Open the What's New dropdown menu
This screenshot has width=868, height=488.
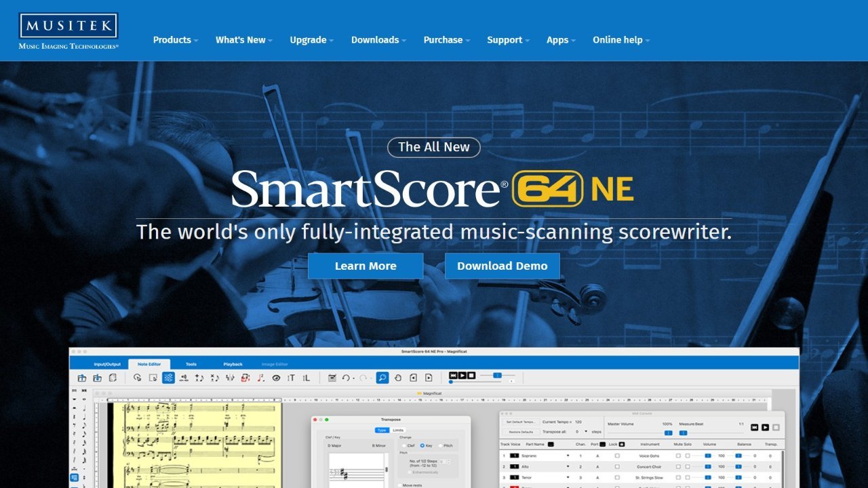tap(244, 40)
